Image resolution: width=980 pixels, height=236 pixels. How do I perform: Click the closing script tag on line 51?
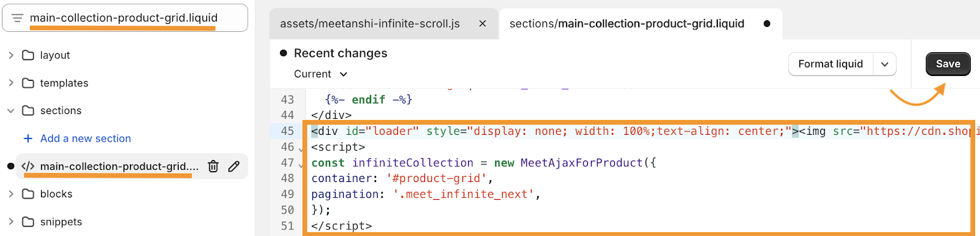[x=341, y=226]
